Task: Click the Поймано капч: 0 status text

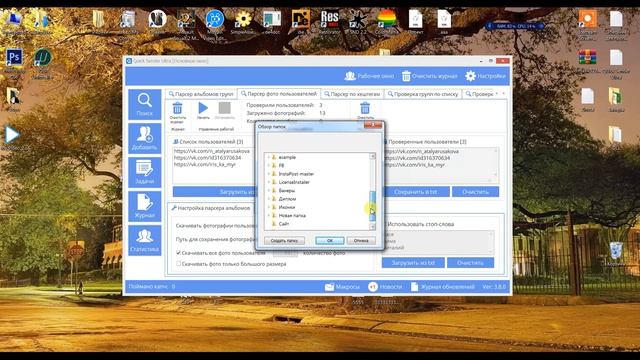Action: coord(152,287)
